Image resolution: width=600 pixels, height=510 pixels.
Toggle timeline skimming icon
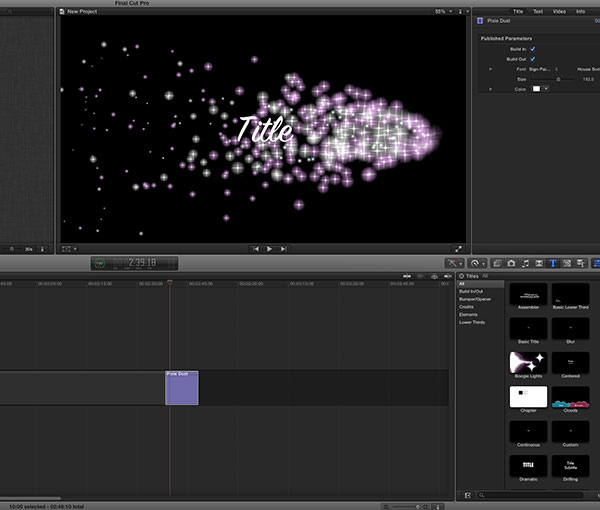point(407,276)
